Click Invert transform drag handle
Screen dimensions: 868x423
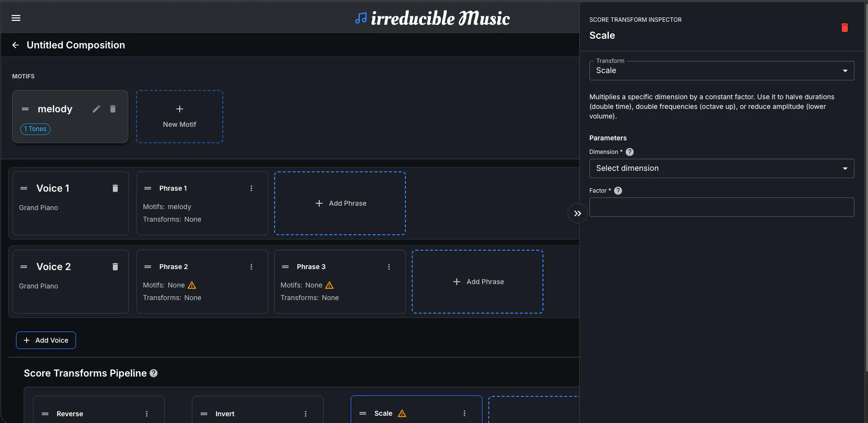pos(204,414)
